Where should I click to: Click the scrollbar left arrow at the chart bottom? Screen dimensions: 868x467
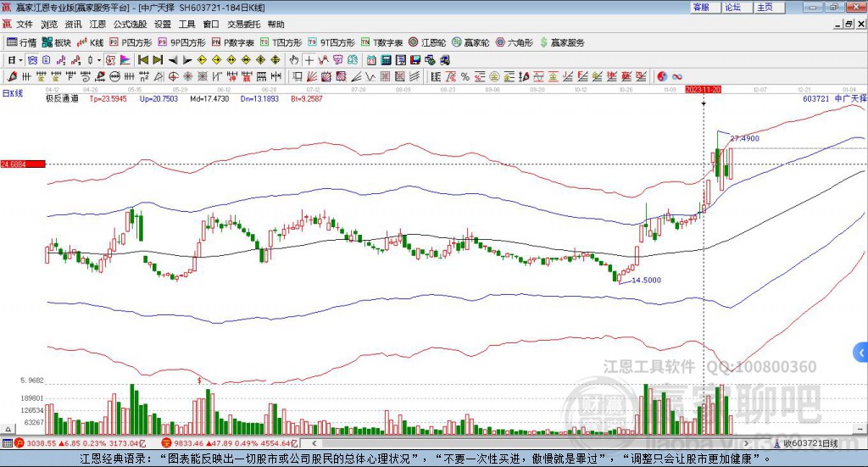tap(314, 443)
